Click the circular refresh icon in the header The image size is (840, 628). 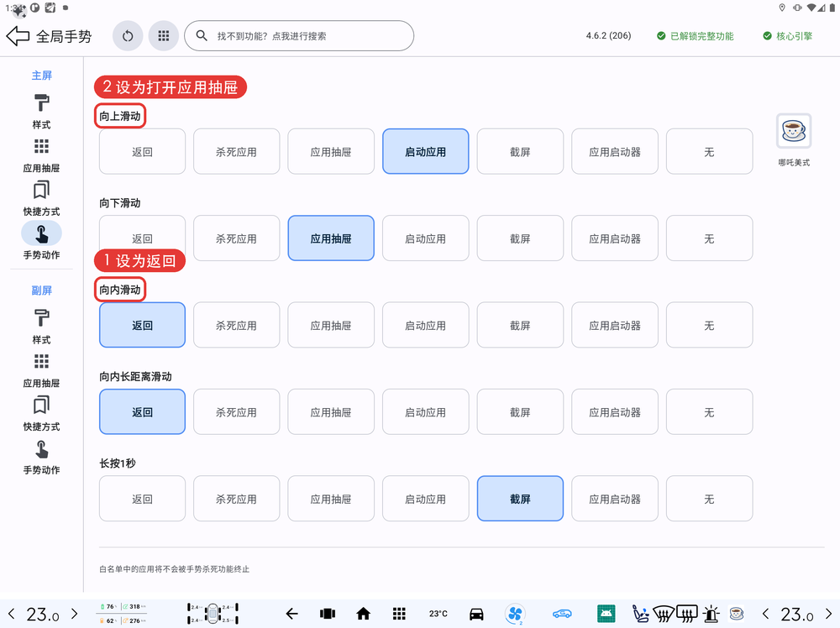point(128,36)
